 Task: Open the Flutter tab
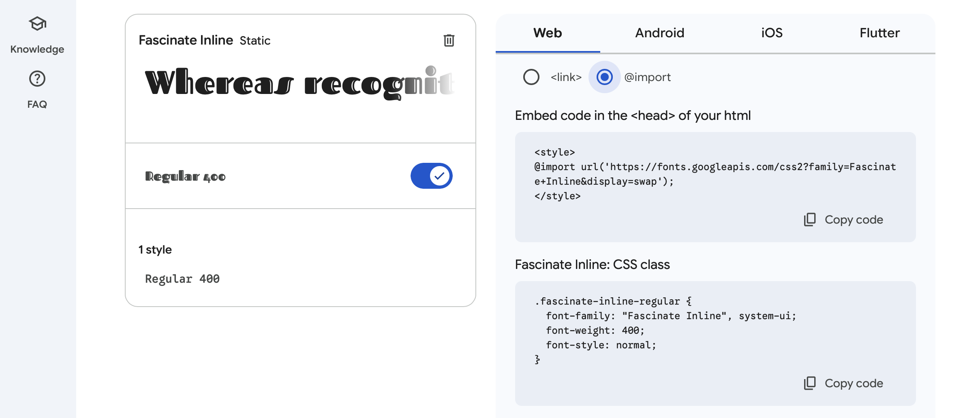pyautogui.click(x=879, y=33)
